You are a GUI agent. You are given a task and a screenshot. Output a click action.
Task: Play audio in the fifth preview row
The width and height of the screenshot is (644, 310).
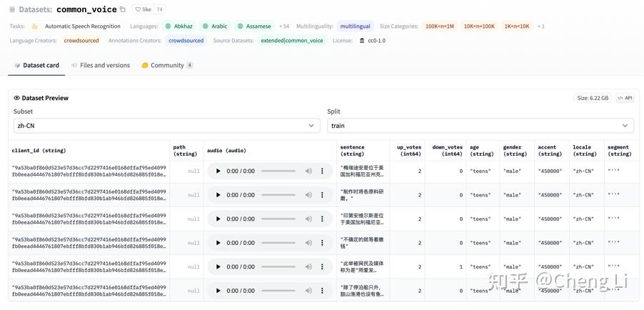(218, 267)
